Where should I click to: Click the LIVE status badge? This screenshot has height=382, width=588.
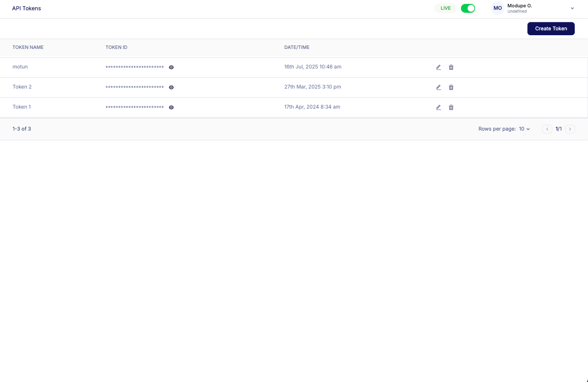(x=445, y=8)
